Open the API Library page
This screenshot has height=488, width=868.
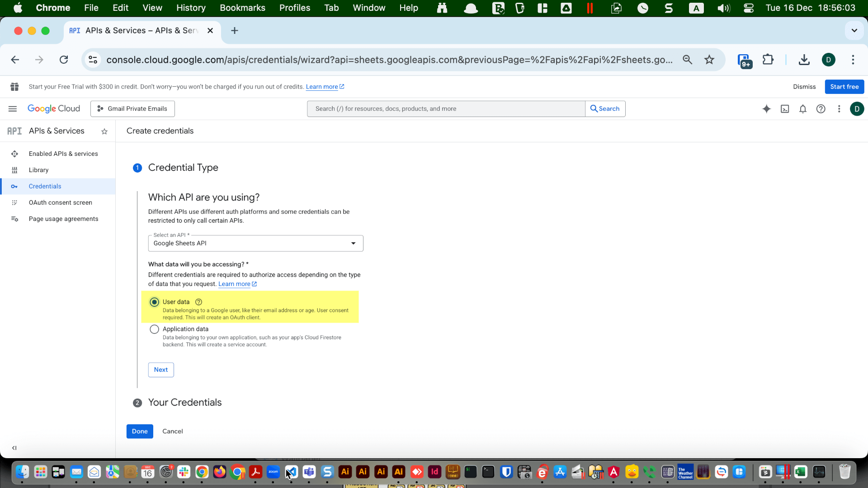39,170
